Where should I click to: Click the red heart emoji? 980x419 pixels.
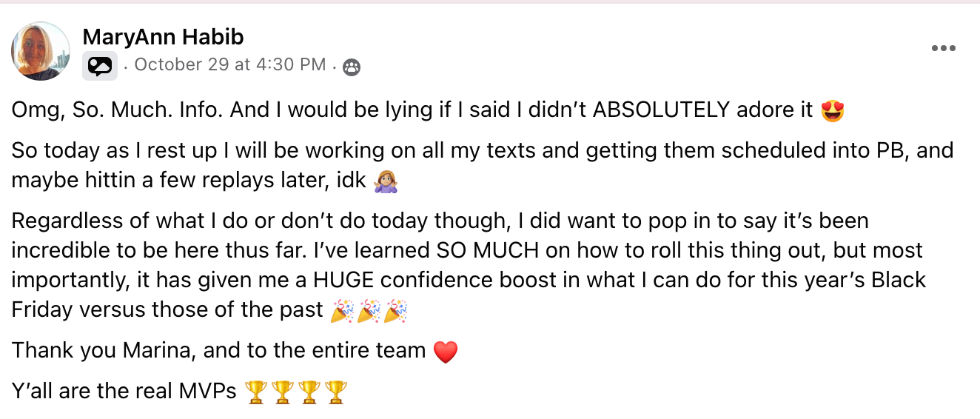click(445, 351)
